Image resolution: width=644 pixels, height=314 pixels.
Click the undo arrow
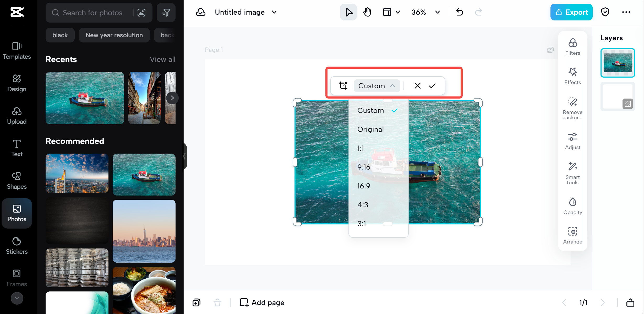(460, 12)
